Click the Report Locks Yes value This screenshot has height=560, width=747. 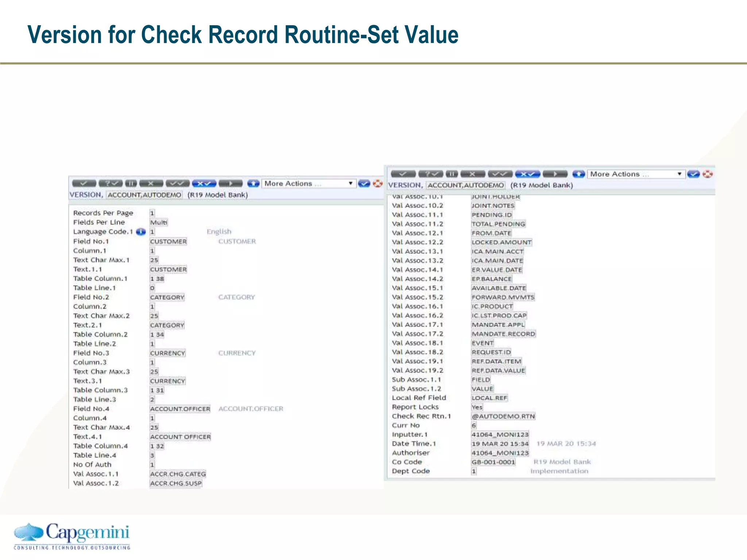(x=477, y=407)
